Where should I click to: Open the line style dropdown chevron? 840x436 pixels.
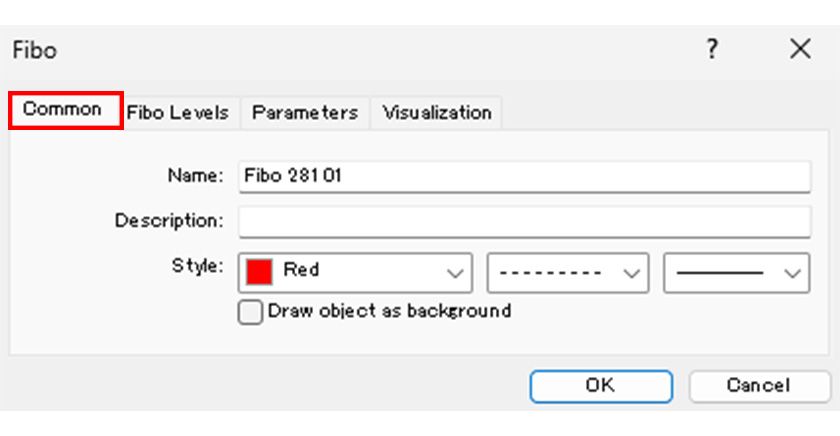(x=632, y=273)
